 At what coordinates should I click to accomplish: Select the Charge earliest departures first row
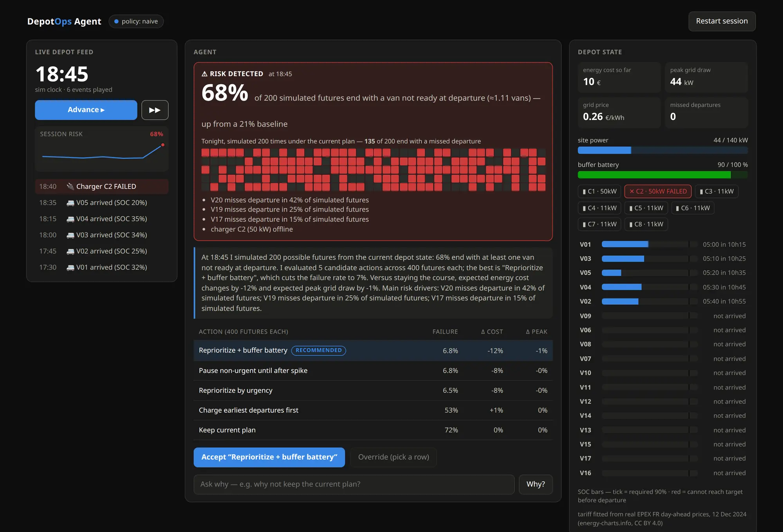point(373,410)
